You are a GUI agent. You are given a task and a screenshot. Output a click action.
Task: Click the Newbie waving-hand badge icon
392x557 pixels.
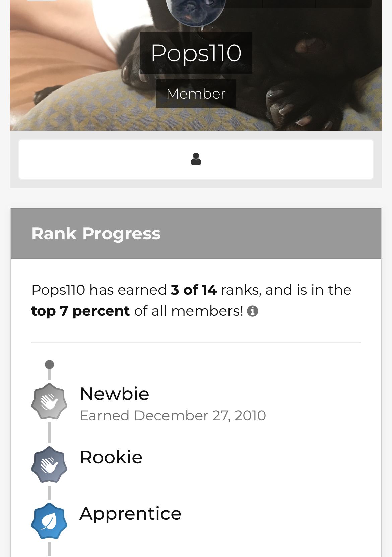(x=49, y=401)
